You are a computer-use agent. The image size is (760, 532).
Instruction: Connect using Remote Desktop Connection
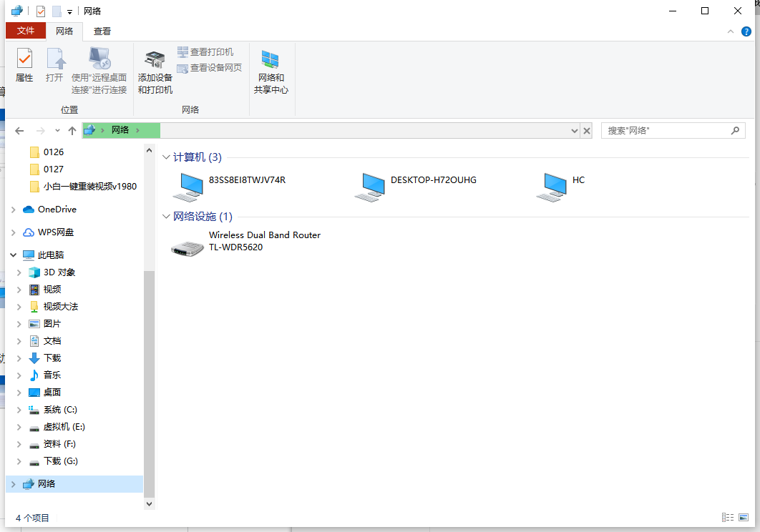tap(99, 71)
